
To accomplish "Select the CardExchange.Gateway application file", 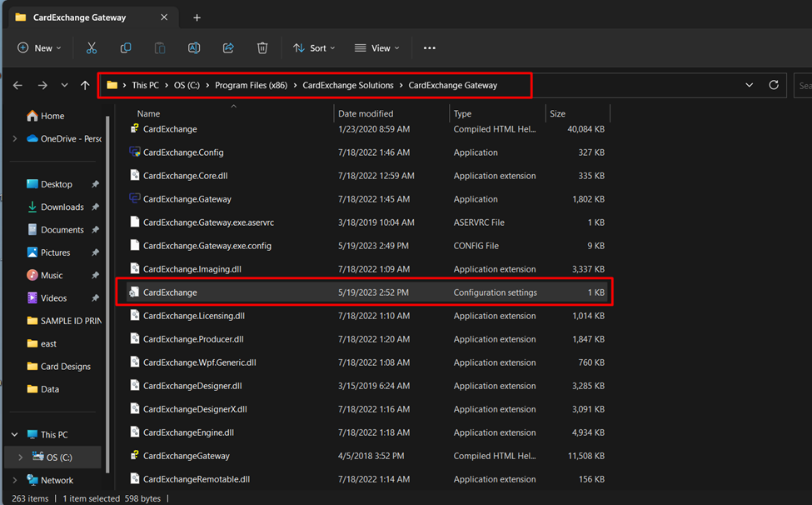I will (x=366, y=199).
